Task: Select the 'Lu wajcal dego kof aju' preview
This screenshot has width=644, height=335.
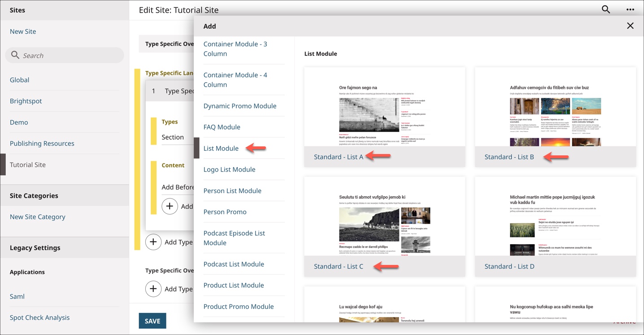Action: [x=385, y=304]
